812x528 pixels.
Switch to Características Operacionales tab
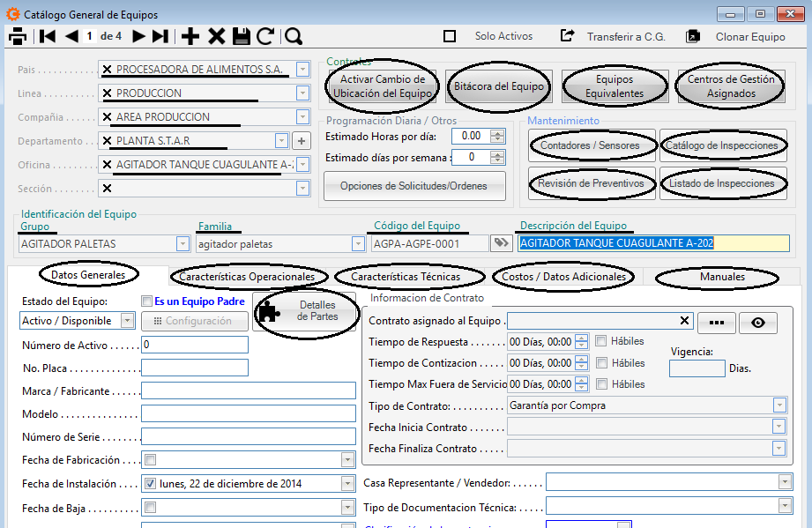247,277
